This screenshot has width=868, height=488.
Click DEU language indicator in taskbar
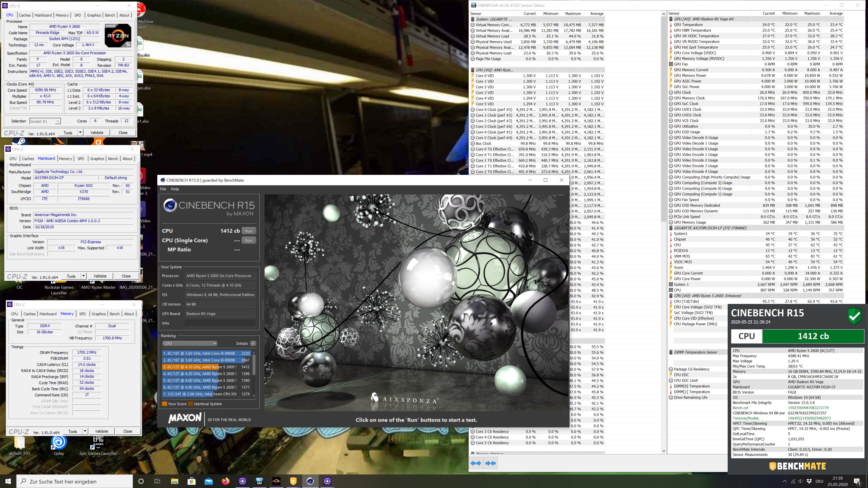click(819, 481)
